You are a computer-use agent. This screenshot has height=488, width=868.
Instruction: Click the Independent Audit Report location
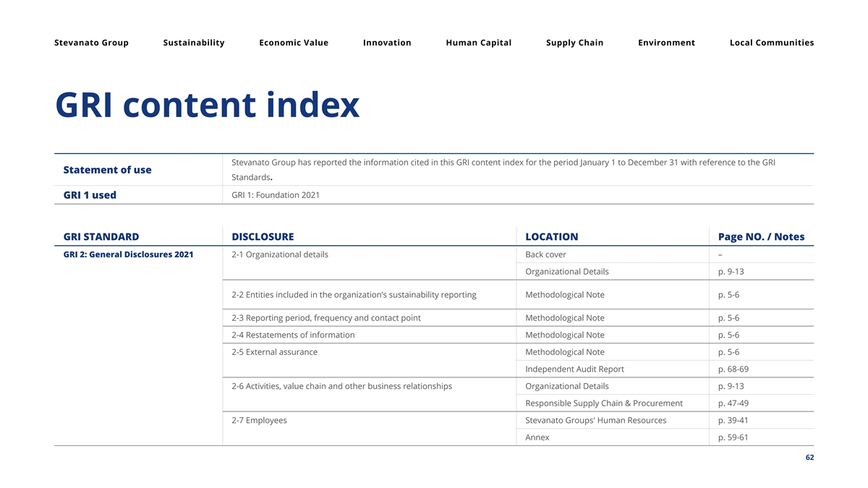click(x=574, y=369)
